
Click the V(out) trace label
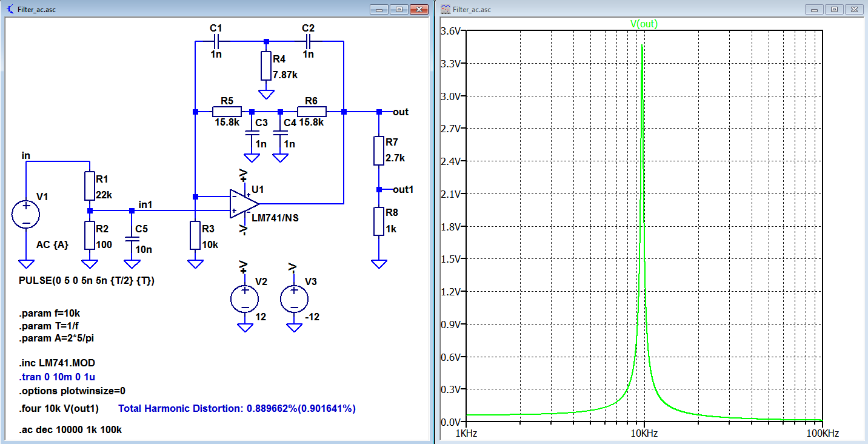(644, 24)
